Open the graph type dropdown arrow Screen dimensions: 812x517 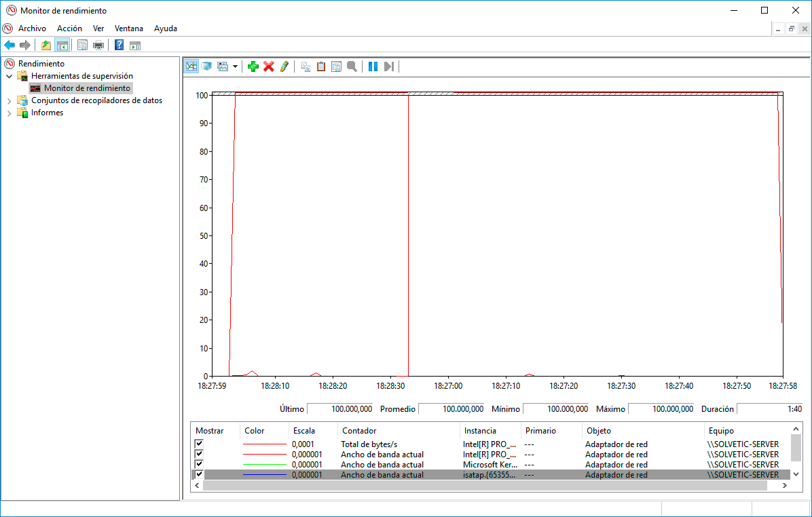pyautogui.click(x=235, y=66)
